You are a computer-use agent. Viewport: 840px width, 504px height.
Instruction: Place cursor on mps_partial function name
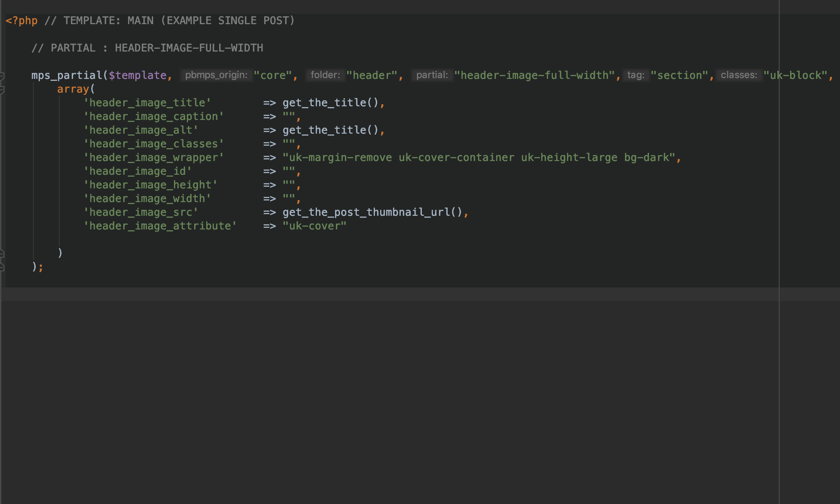point(67,75)
